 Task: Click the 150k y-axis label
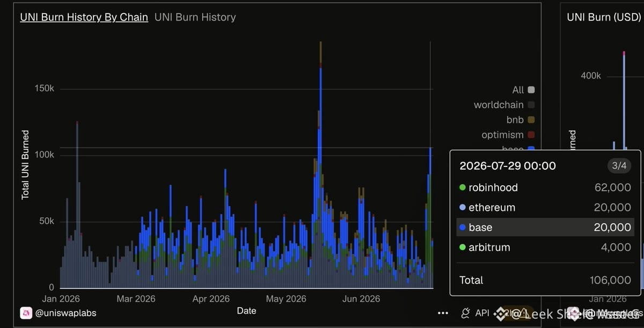coord(44,89)
